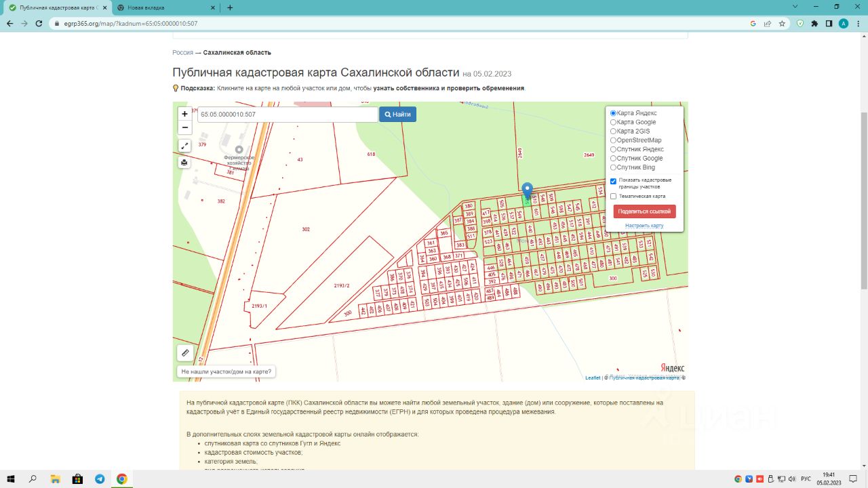The image size is (868, 488).
Task: Reload the current page
Action: [40, 23]
